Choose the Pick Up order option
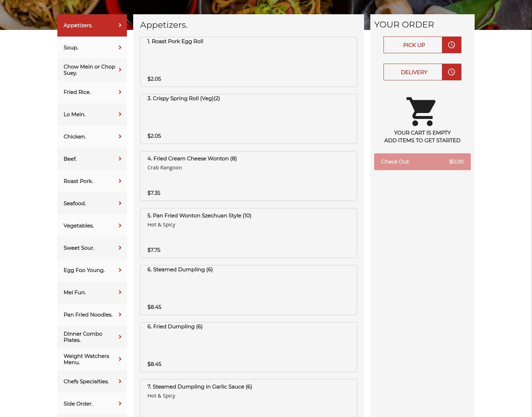This screenshot has height=417, width=532. (413, 45)
